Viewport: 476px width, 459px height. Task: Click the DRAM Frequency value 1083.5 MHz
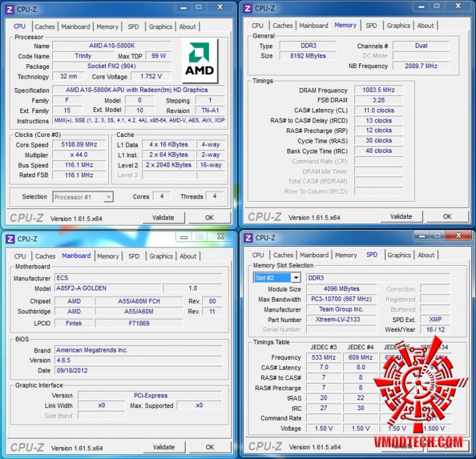coord(379,90)
